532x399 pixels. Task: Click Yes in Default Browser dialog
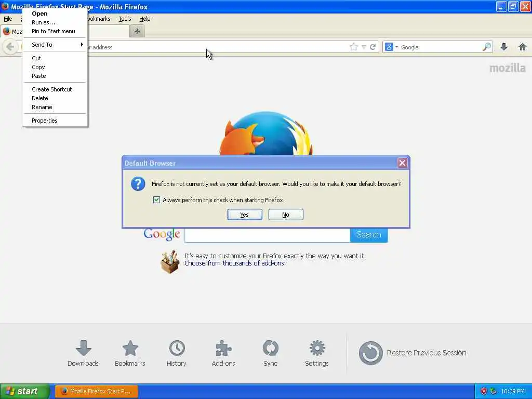click(245, 215)
